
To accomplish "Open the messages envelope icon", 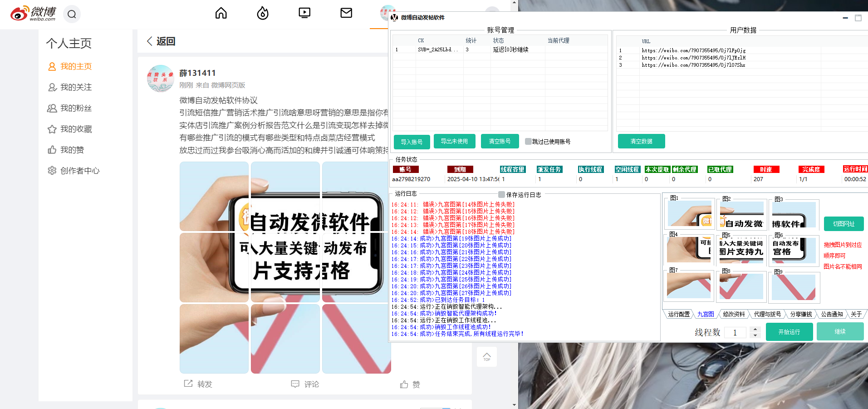I will pyautogui.click(x=346, y=13).
